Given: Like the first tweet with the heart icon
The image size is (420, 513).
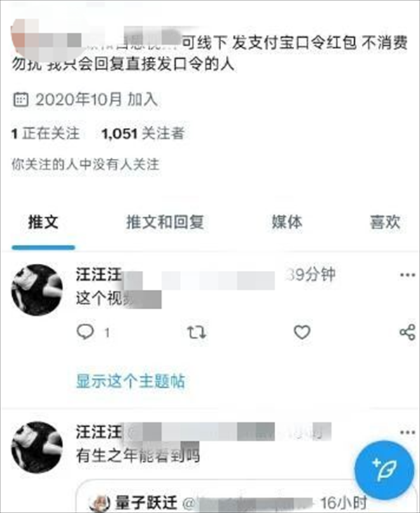Looking at the screenshot, I should (302, 332).
